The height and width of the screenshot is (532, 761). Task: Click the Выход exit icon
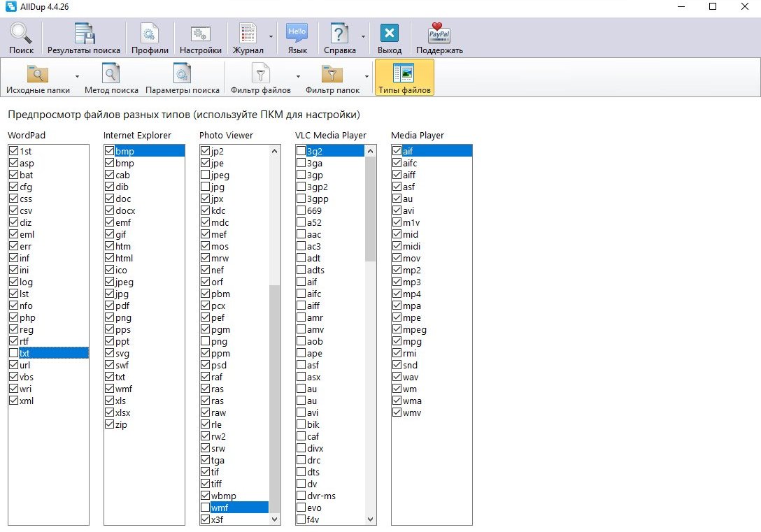coord(389,38)
